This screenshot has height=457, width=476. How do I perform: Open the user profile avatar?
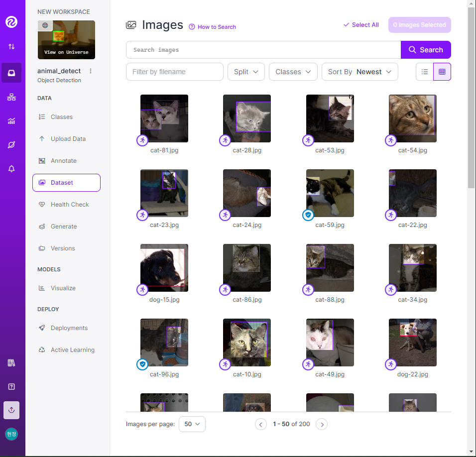click(x=11, y=434)
